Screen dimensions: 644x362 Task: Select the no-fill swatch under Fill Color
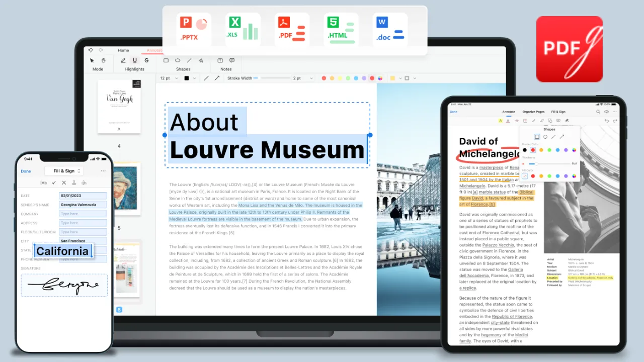526,176
